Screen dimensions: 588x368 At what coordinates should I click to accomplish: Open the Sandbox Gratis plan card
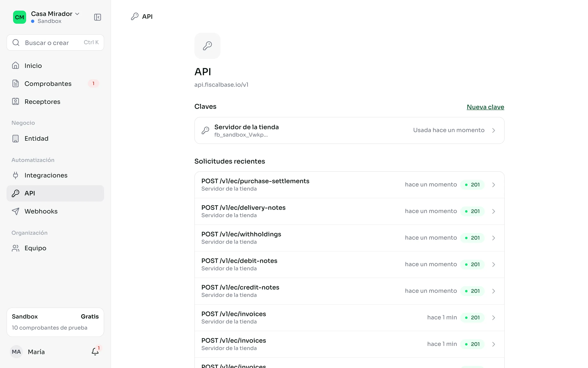point(55,322)
